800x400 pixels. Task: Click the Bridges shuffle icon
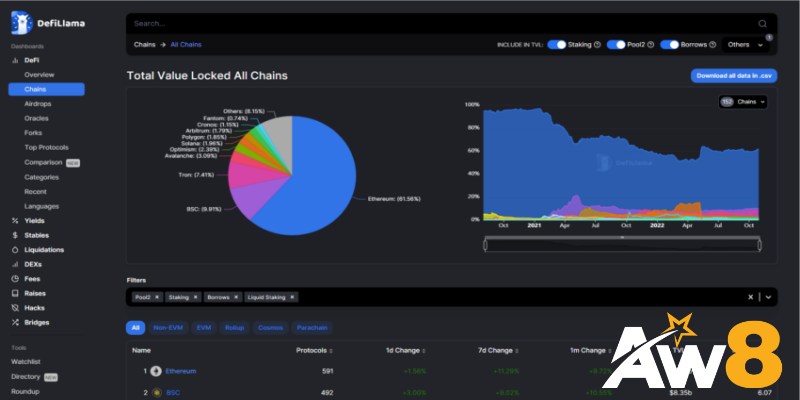(15, 322)
